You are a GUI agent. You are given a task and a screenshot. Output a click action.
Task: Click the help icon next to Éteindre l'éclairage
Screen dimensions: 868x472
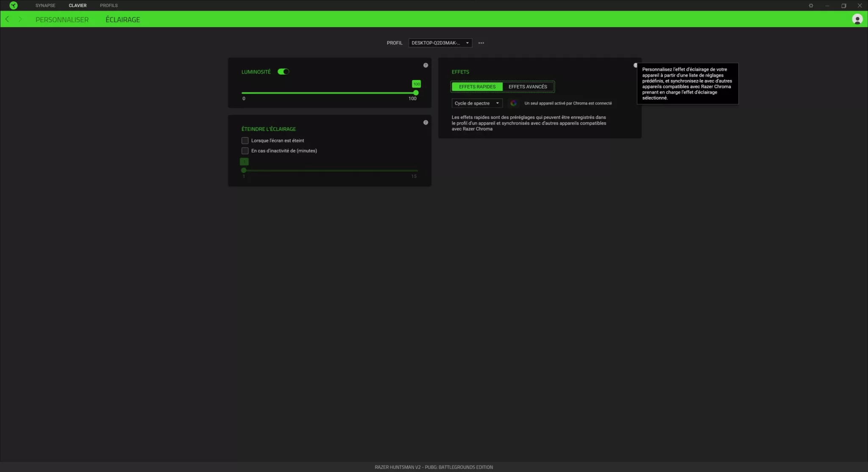(x=426, y=122)
